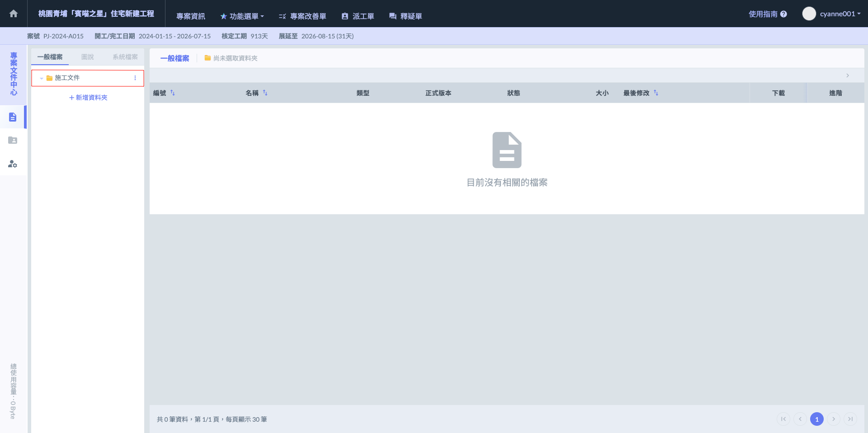The height and width of the screenshot is (433, 868).
Task: Switch to the 圖說 tab
Action: pos(87,57)
